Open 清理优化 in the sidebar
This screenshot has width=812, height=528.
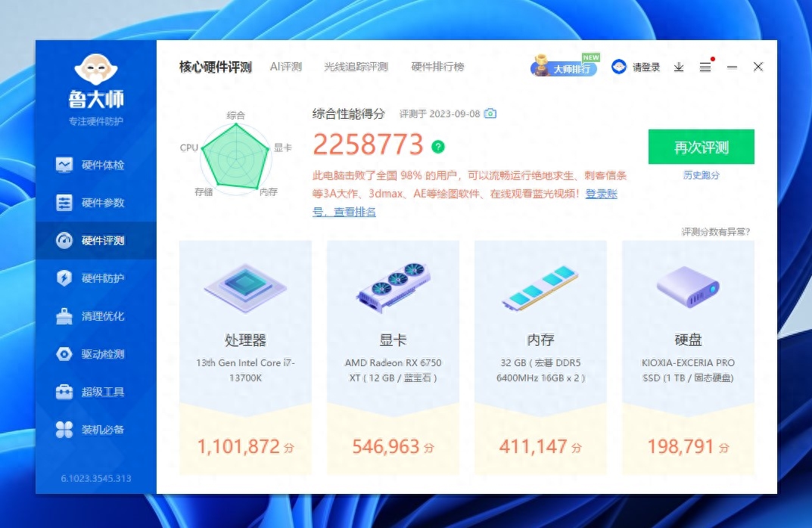[x=96, y=316]
